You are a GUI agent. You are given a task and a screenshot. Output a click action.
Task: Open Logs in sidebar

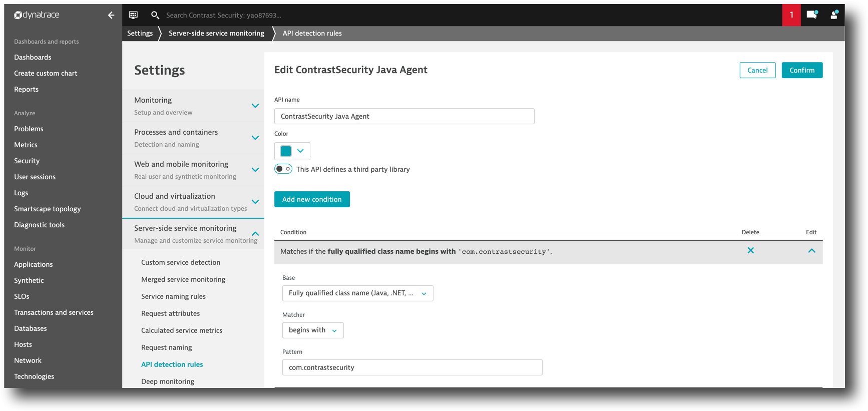[21, 193]
